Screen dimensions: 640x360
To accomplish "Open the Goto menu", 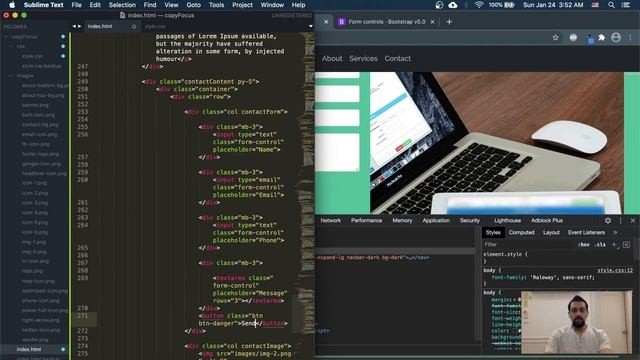I will click(193, 5).
